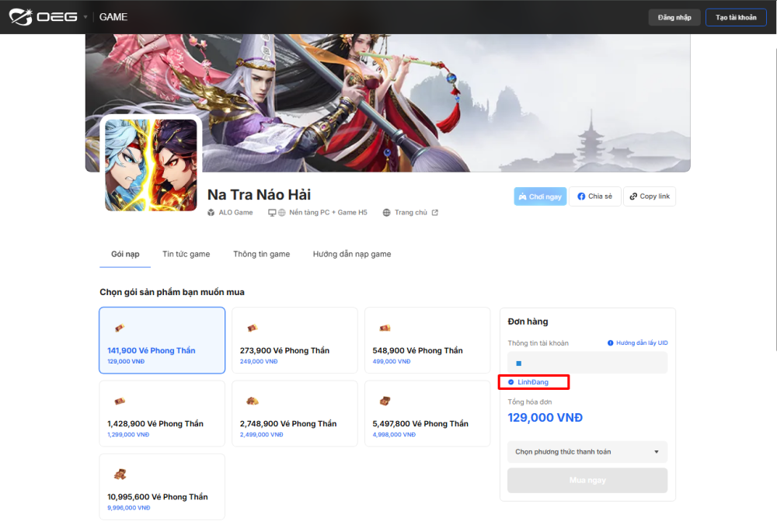
Task: Click the Đăng nhập button
Action: pyautogui.click(x=674, y=17)
